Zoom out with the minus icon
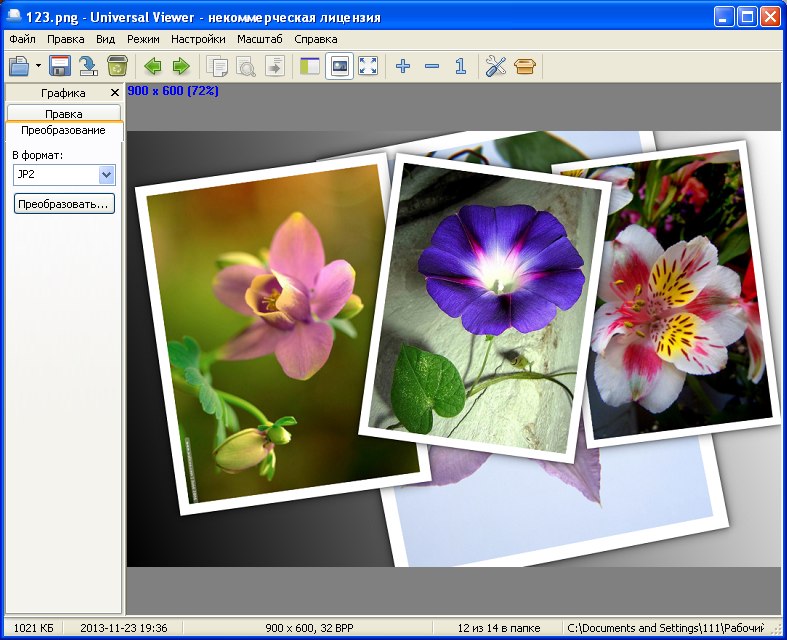787x640 pixels. click(x=432, y=66)
